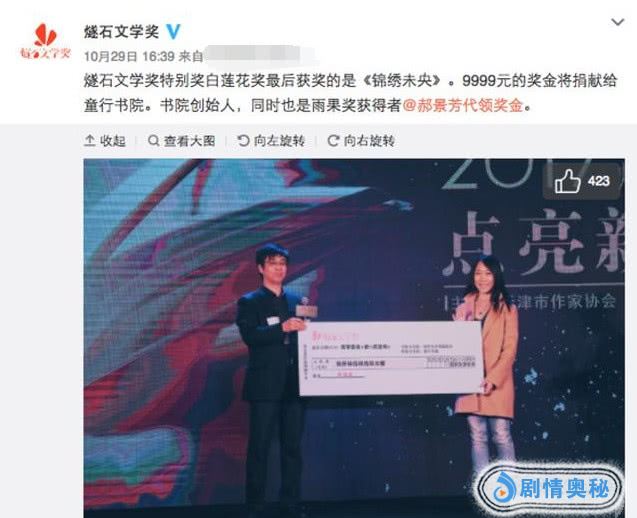Collapse the image with 收起

(105, 141)
